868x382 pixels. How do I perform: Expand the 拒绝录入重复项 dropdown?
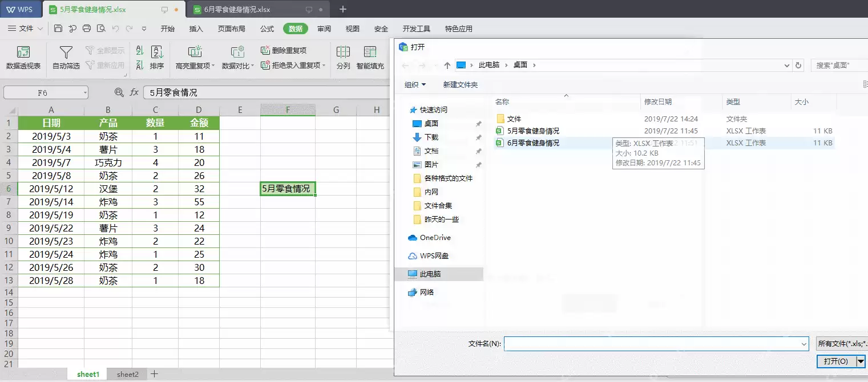click(324, 66)
